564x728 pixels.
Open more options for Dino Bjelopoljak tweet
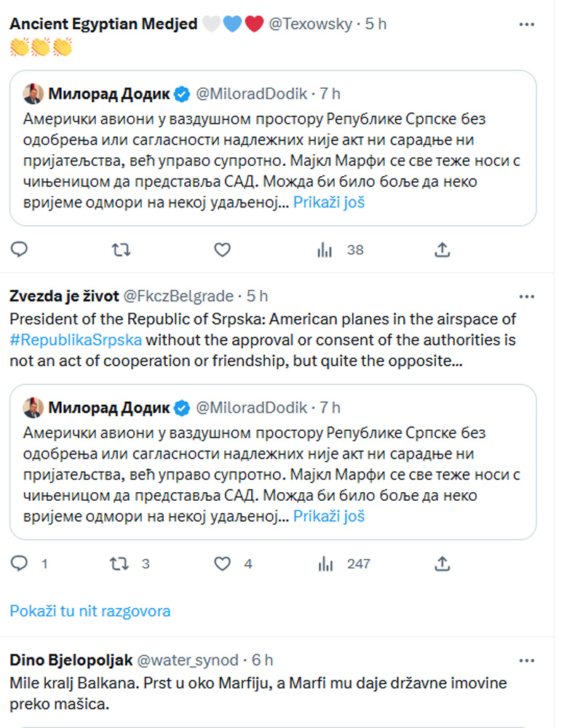(527, 660)
